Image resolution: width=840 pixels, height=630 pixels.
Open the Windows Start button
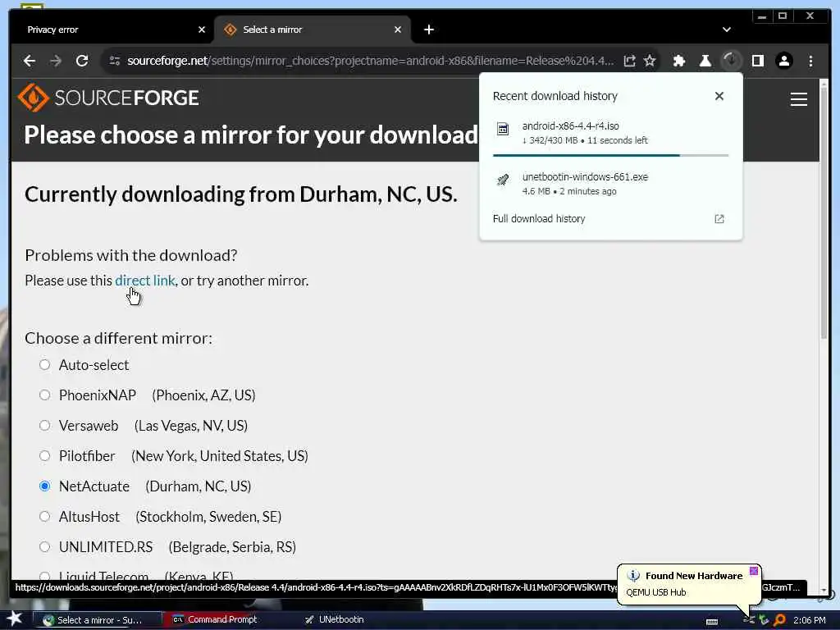14,619
